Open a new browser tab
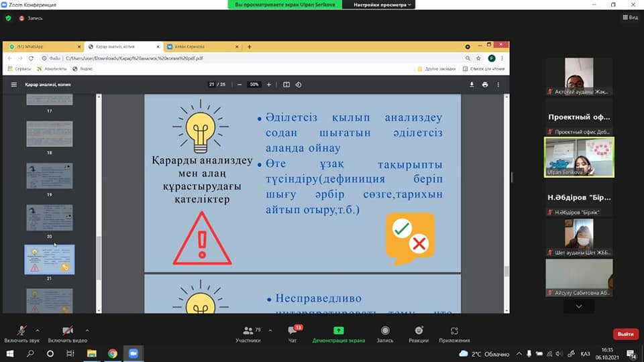This screenshot has height=362, width=644. (x=250, y=47)
